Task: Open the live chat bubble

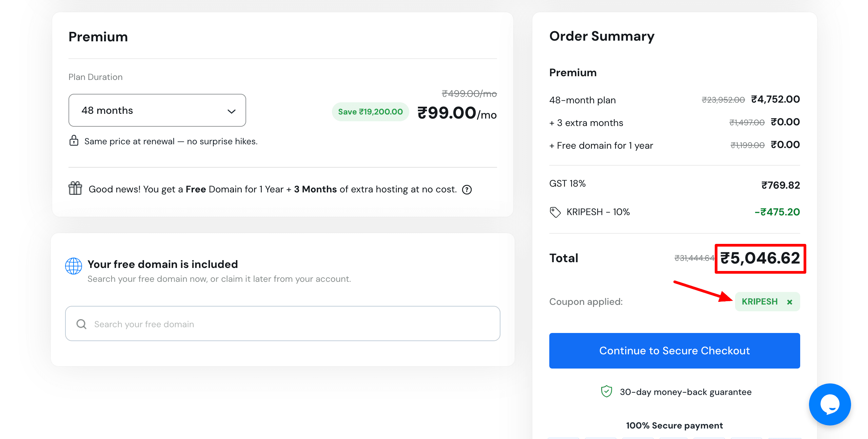Action: (x=830, y=404)
